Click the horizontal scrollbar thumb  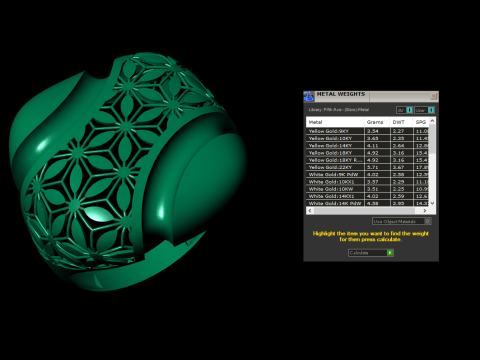tap(364, 211)
